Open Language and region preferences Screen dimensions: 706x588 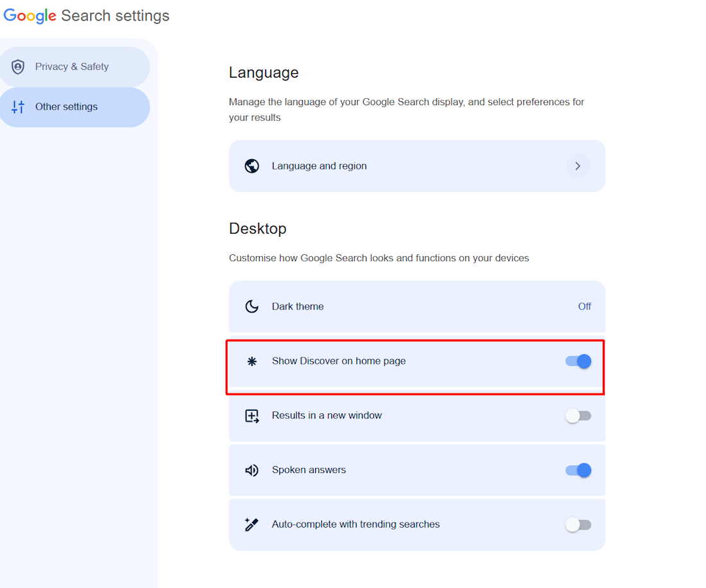[417, 166]
